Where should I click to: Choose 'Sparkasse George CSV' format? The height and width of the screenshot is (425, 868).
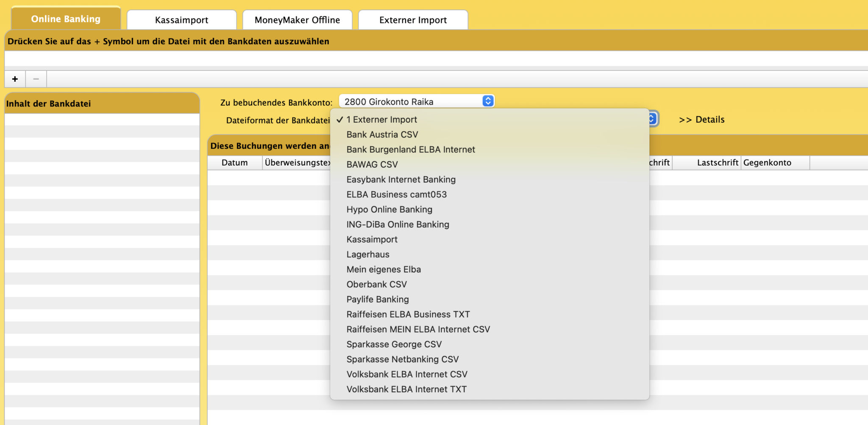tap(394, 344)
